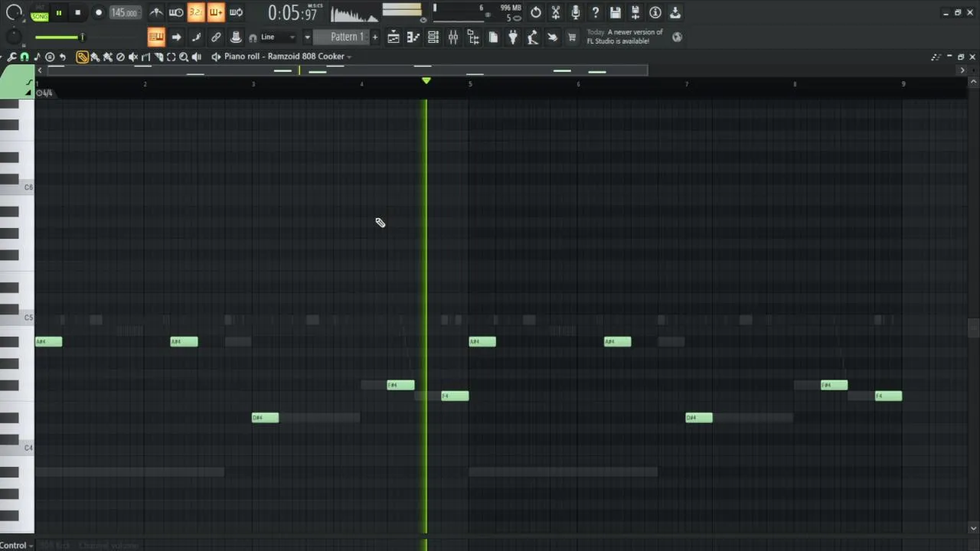Toggle note/clip grouping link icon
The height and width of the screenshot is (551, 980).
216,37
